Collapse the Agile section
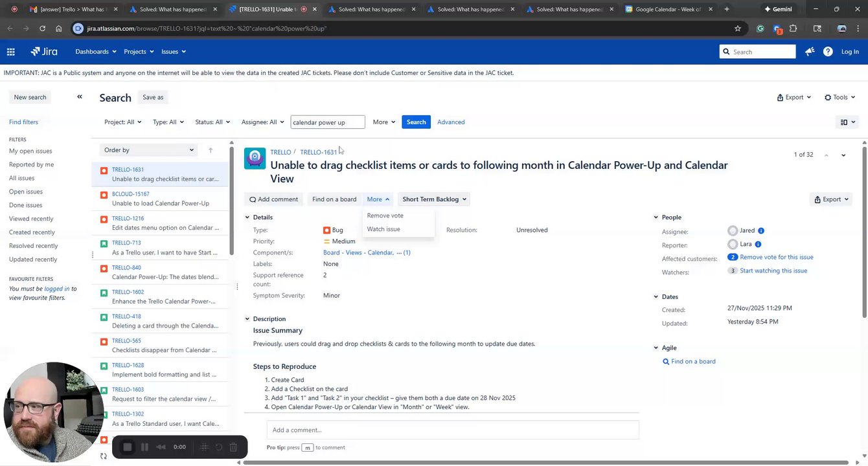 coord(656,348)
